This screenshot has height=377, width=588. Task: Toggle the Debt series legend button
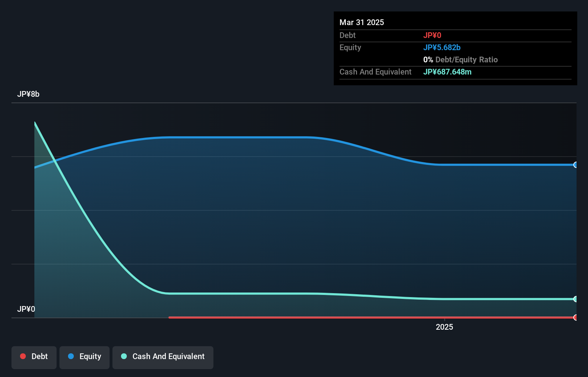tap(34, 357)
